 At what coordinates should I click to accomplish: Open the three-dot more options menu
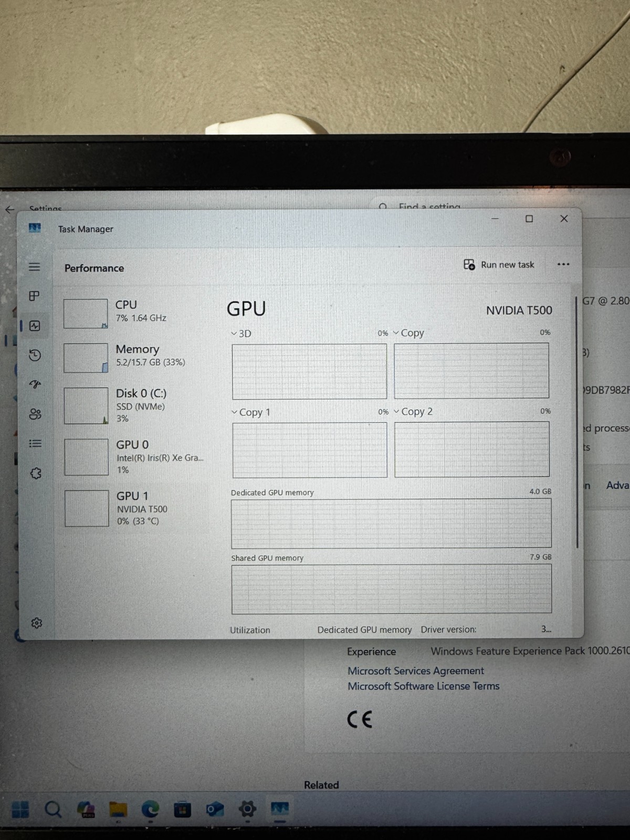click(563, 264)
